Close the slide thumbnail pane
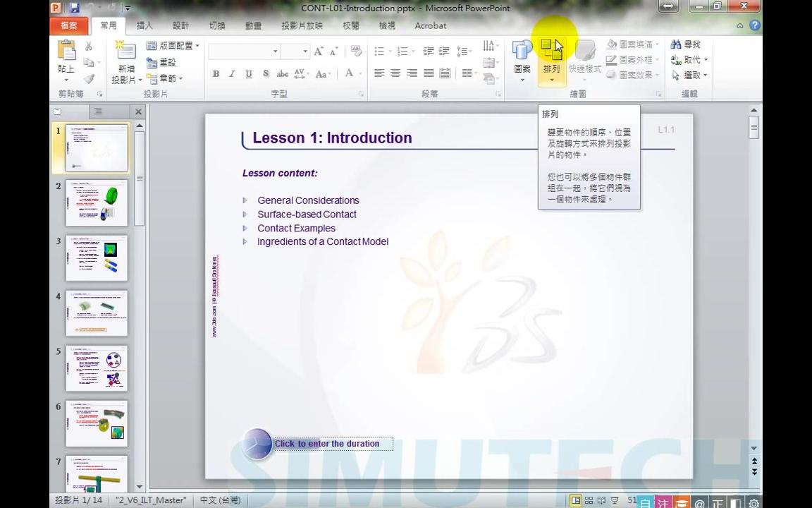The height and width of the screenshot is (508, 812). (138, 111)
